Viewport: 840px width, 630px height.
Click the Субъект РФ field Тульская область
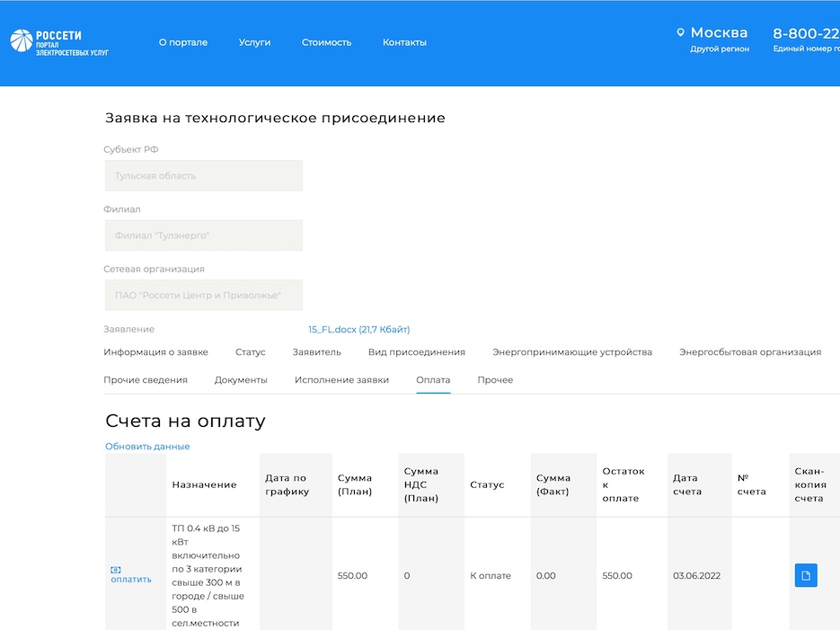click(204, 176)
